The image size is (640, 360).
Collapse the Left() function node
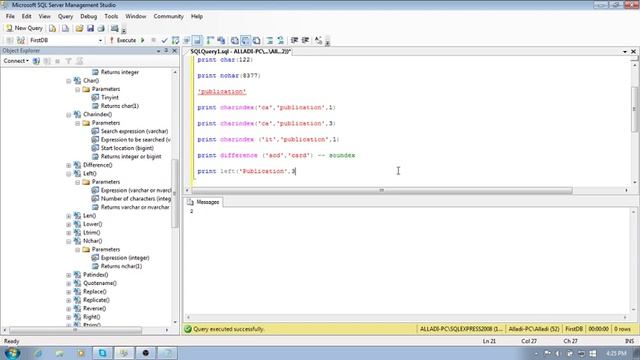(69, 173)
